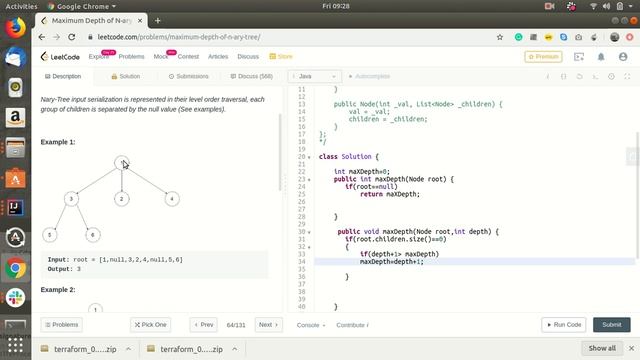Viewport: 640px width, 360px height.
Task: Open the Store nav link
Action: click(x=281, y=57)
